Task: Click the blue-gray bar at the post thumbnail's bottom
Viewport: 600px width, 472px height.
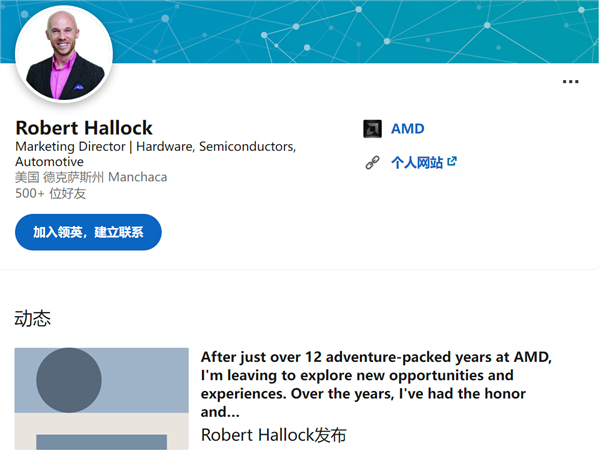Action: click(x=101, y=442)
